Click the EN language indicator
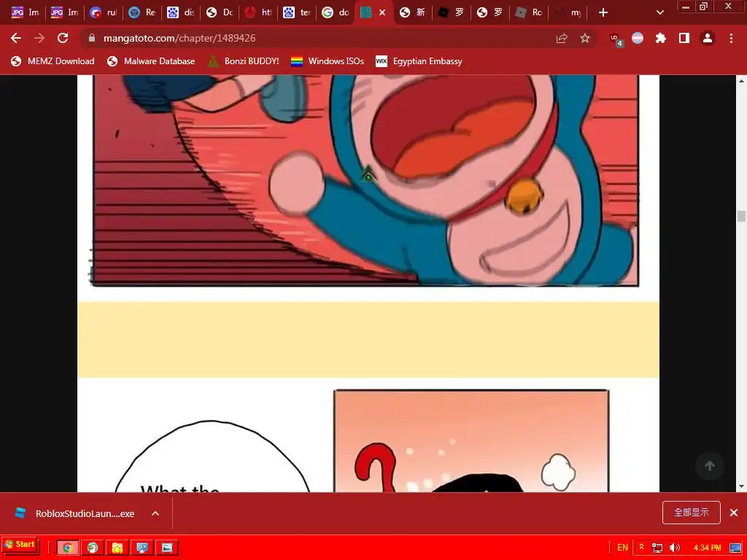This screenshot has width=747, height=560. point(622,548)
